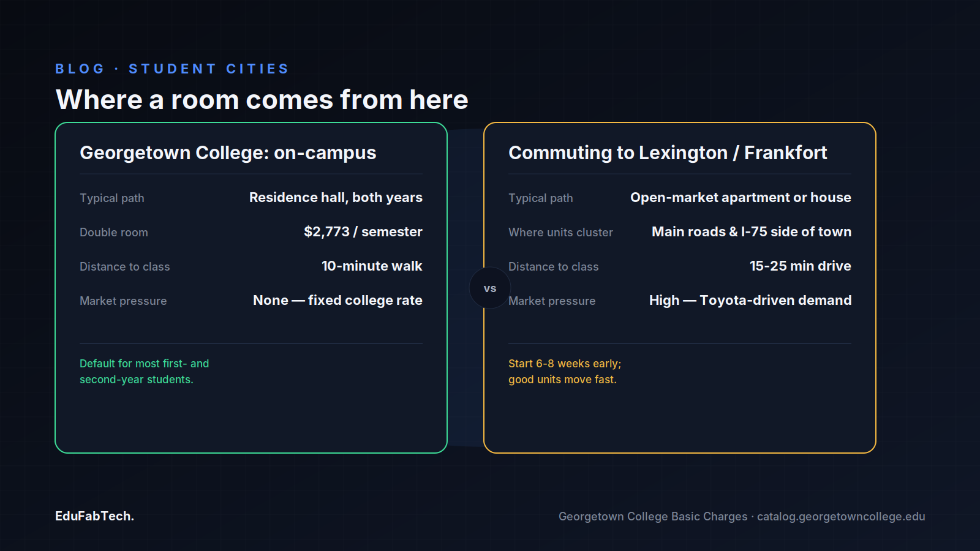Select the title 'Where a room comes from here'
The width and height of the screenshot is (980, 551).
262,99
